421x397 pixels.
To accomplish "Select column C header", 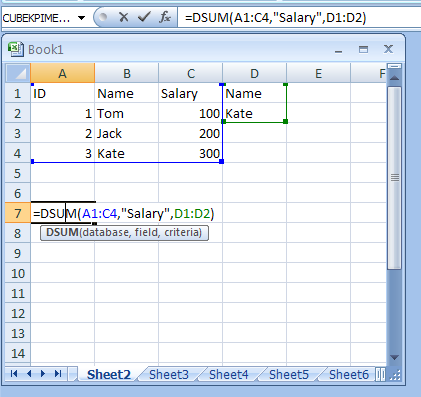I will point(191,73).
